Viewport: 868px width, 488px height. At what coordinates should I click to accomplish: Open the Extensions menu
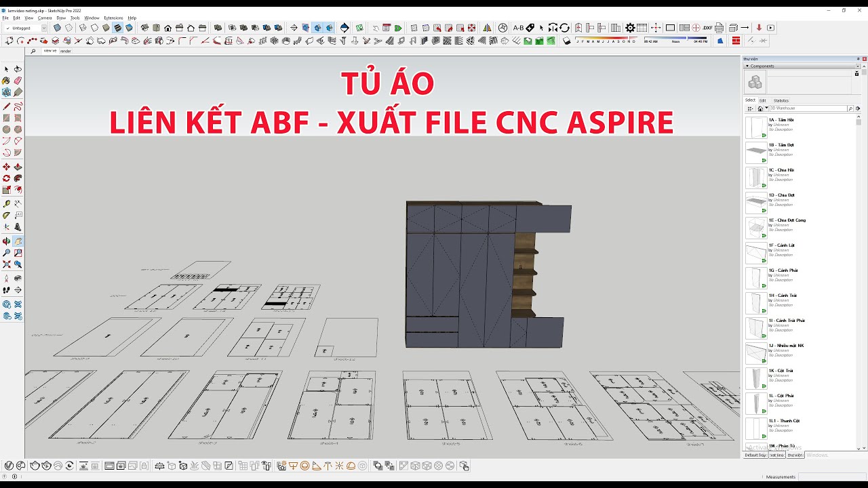point(113,18)
